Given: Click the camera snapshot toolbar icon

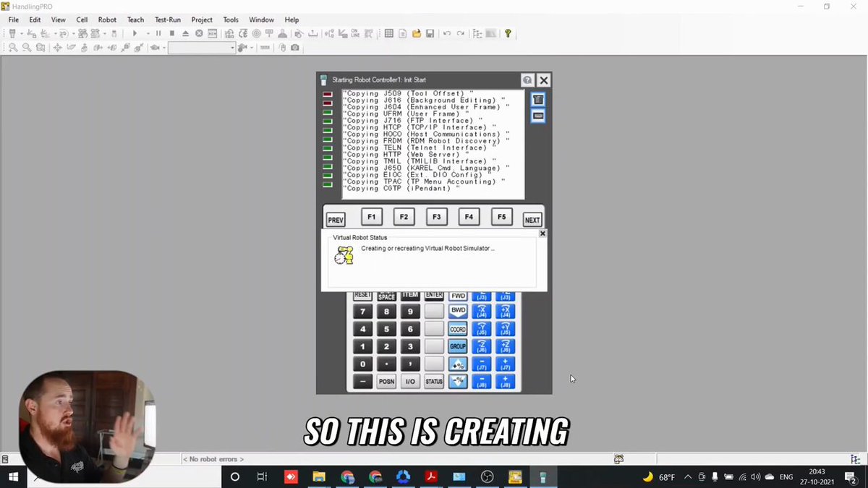Looking at the screenshot, I should 294,48.
